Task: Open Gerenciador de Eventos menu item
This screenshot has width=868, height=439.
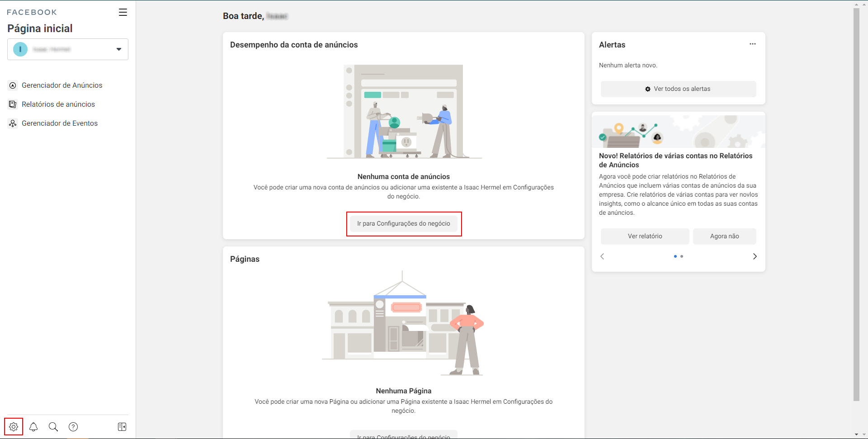Action: (x=60, y=123)
